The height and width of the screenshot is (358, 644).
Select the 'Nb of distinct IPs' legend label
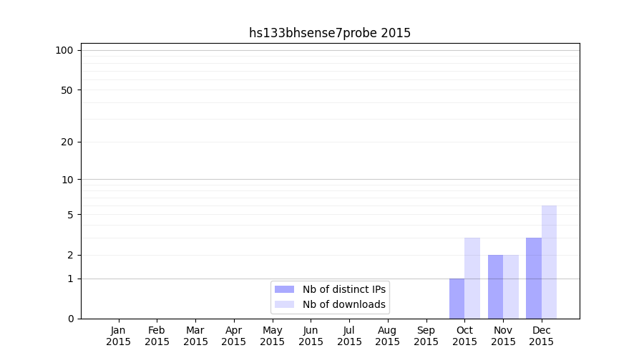[x=344, y=289]
